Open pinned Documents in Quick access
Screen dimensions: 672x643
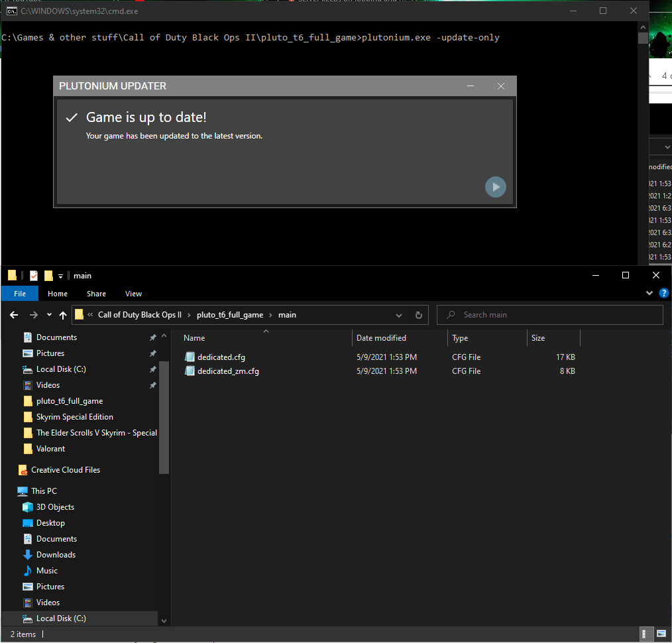coord(56,337)
